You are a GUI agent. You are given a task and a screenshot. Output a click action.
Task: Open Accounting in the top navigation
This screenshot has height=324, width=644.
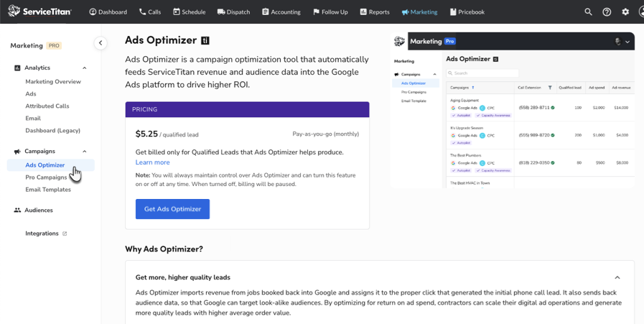(x=281, y=12)
